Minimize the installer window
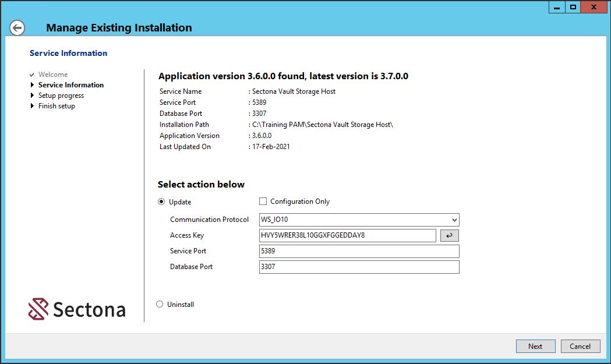 [556, 7]
